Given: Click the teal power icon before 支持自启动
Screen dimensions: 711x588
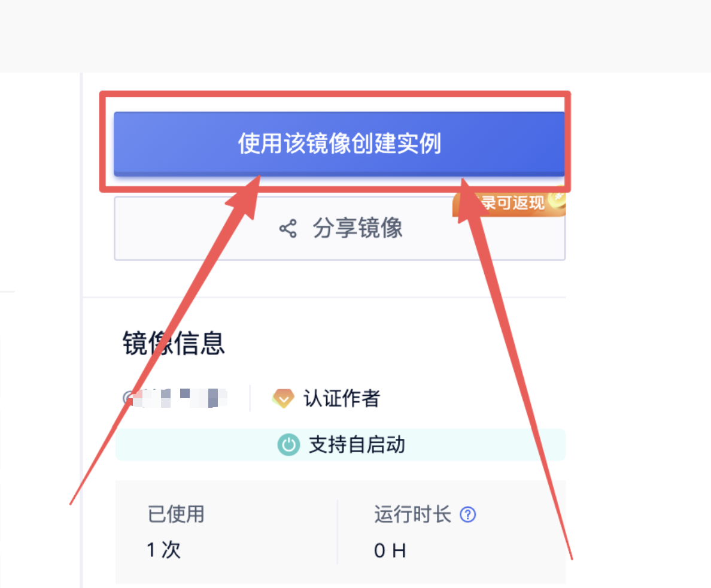Looking at the screenshot, I should (x=288, y=445).
